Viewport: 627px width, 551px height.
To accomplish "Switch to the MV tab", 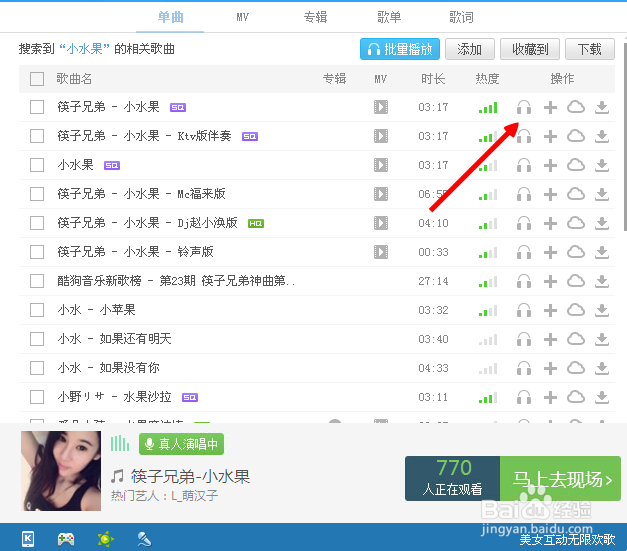I will tap(242, 17).
